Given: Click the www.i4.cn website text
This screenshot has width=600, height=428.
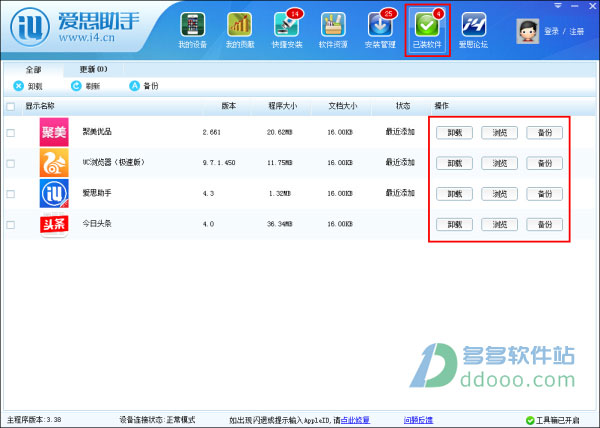Looking at the screenshot, I should coord(87,37).
